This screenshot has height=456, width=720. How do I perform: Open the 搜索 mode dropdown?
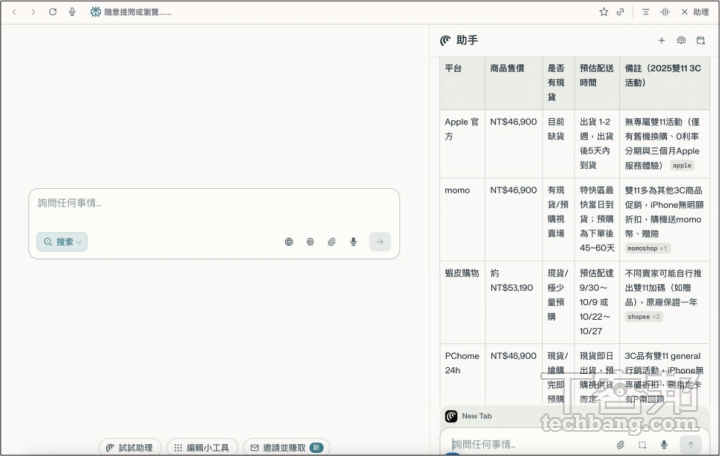point(62,242)
